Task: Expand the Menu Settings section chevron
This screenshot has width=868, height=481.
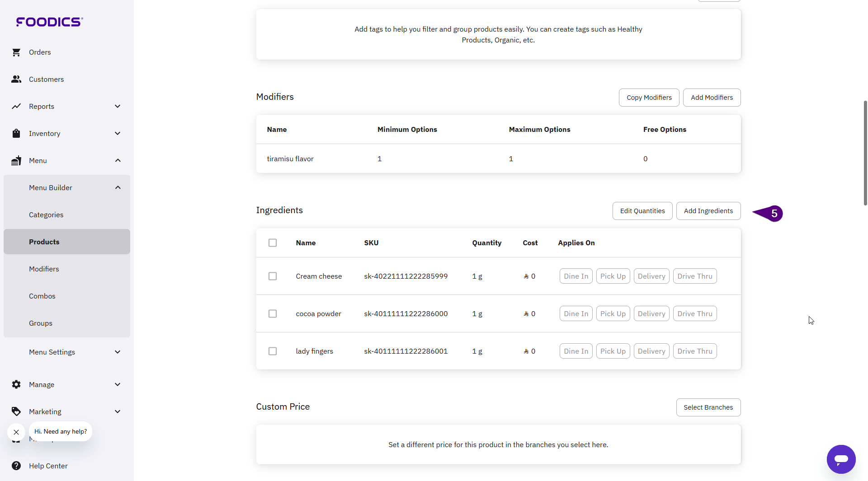Action: coord(118,352)
